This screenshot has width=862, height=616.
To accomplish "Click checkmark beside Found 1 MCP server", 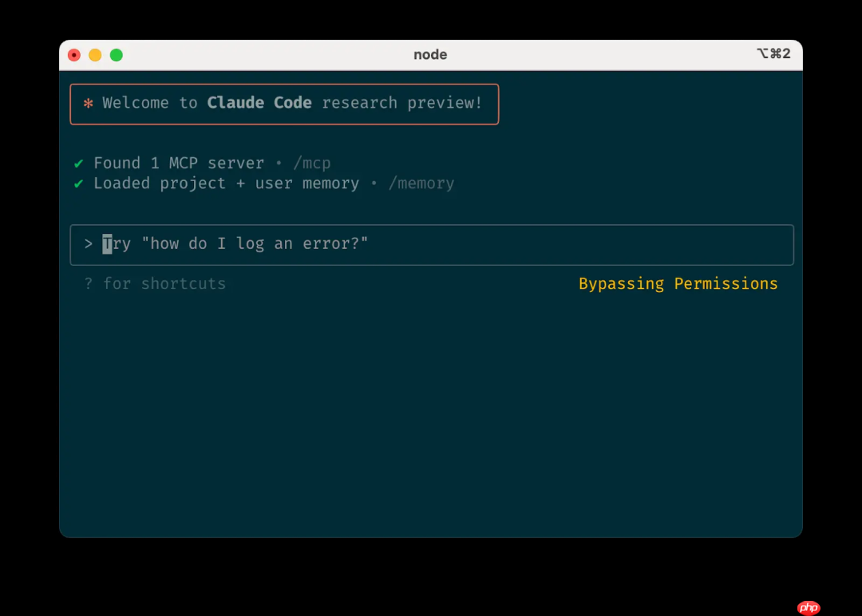I will 78,164.
